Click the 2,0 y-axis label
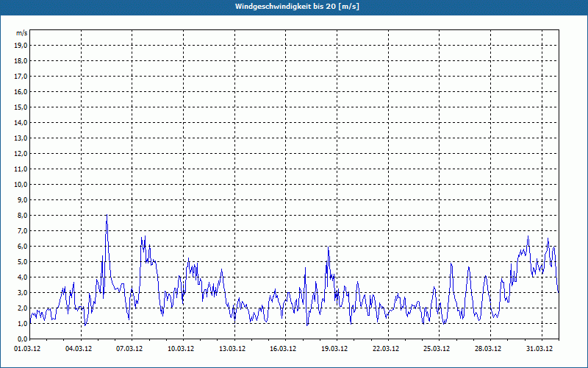Image resolution: width=588 pixels, height=368 pixels. [x=22, y=308]
